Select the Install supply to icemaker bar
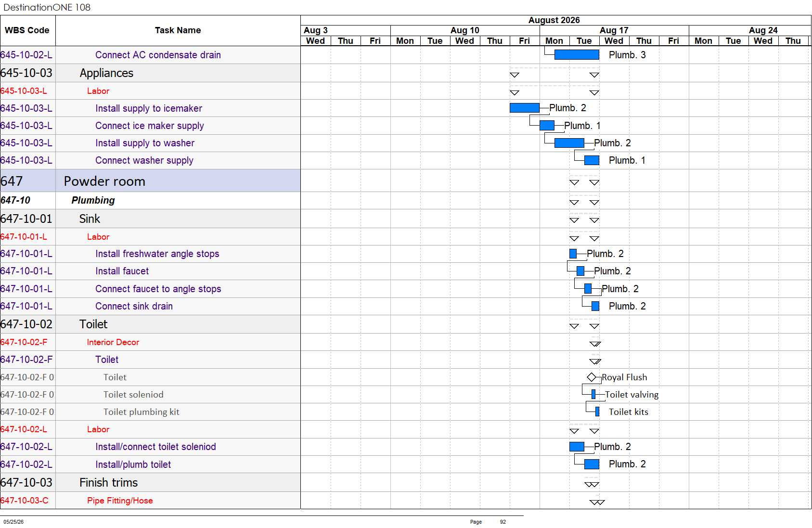Image resolution: width=812 pixels, height=528 pixels. [x=525, y=108]
